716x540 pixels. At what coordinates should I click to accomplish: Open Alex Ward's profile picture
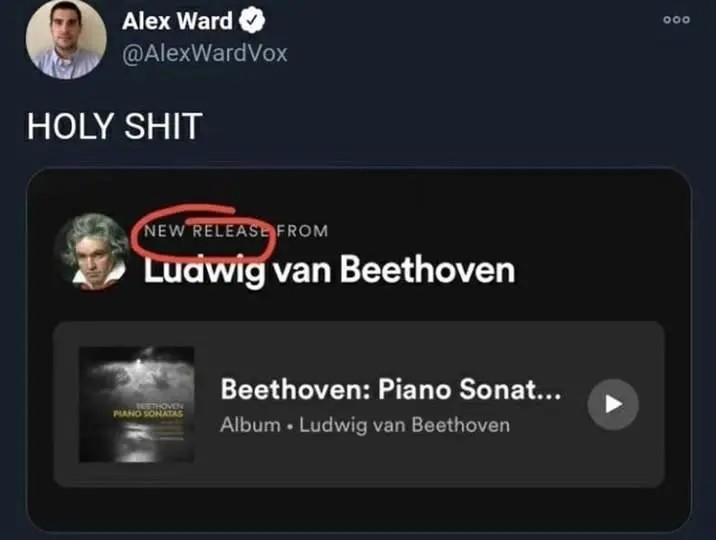pyautogui.click(x=66, y=39)
